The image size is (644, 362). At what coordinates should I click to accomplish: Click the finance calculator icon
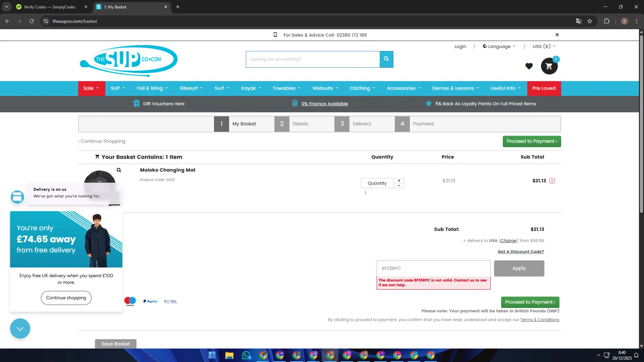click(x=295, y=103)
